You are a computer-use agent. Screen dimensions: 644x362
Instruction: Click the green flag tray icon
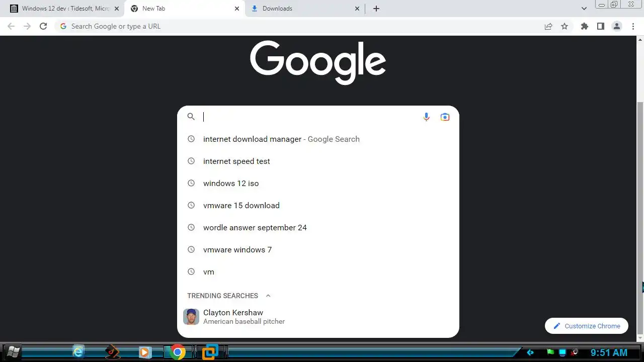tap(550, 352)
